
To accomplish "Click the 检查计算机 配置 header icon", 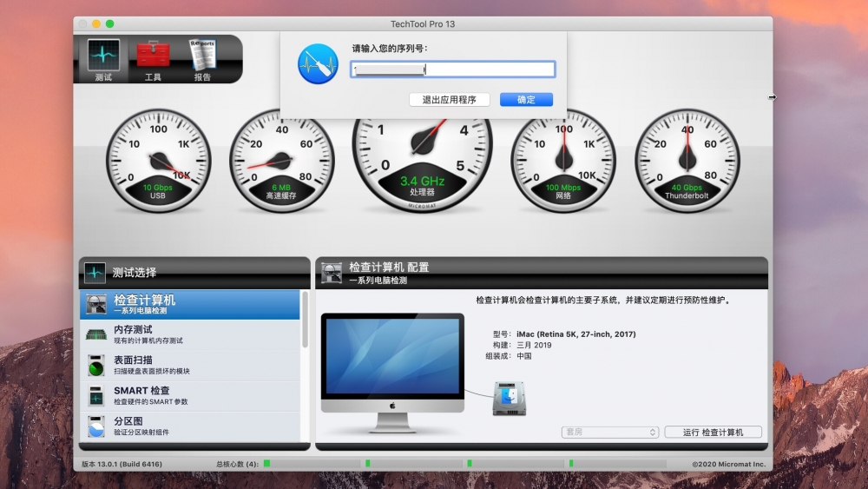I will (331, 273).
